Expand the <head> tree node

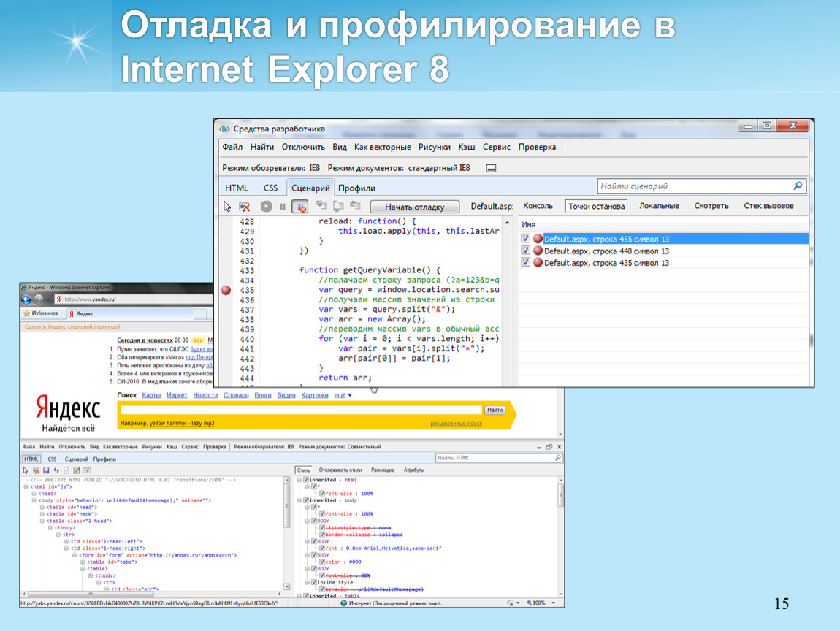pos(34,494)
